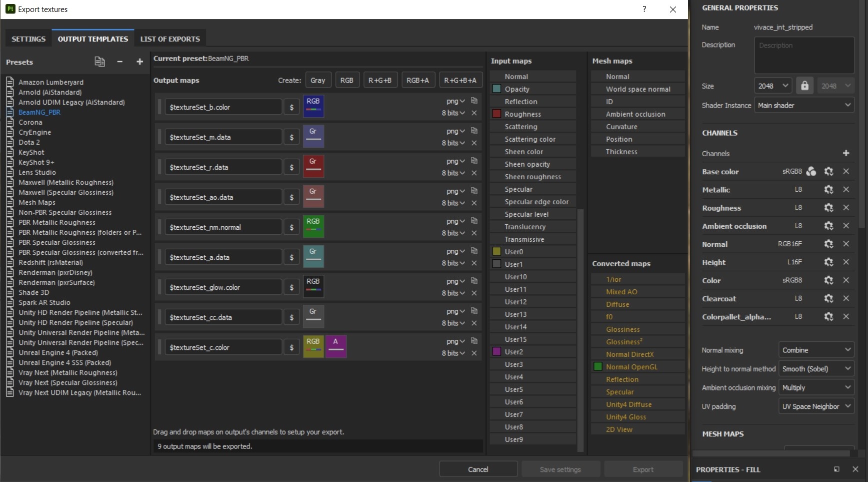Image resolution: width=868 pixels, height=482 pixels.
Task: Add a new channel with plus icon
Action: click(x=846, y=153)
